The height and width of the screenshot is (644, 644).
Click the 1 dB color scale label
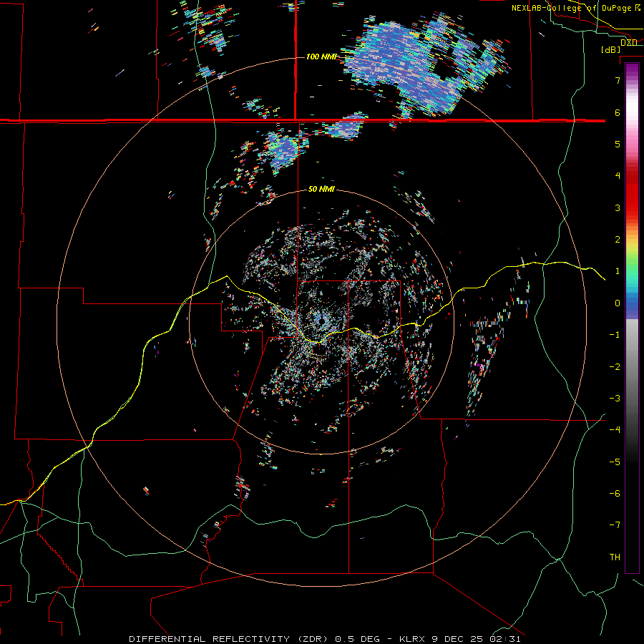618,271
